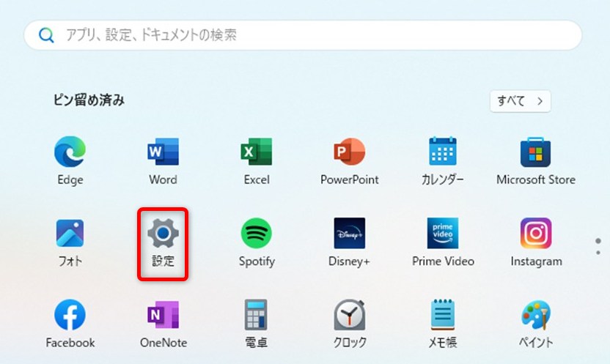
Task: Click the magnifier icon in search bar
Action: click(x=46, y=35)
